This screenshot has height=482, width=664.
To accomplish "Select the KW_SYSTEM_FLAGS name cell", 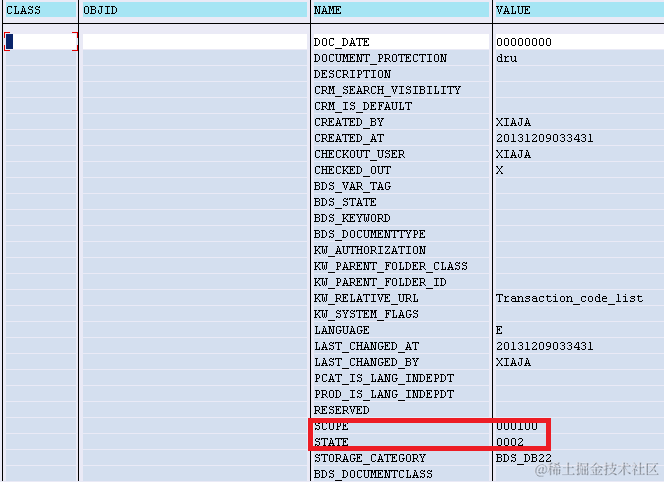I will pyautogui.click(x=401, y=314).
